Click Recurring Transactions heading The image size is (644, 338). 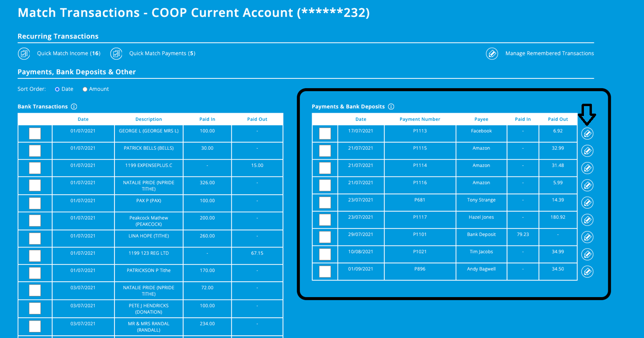[58, 36]
